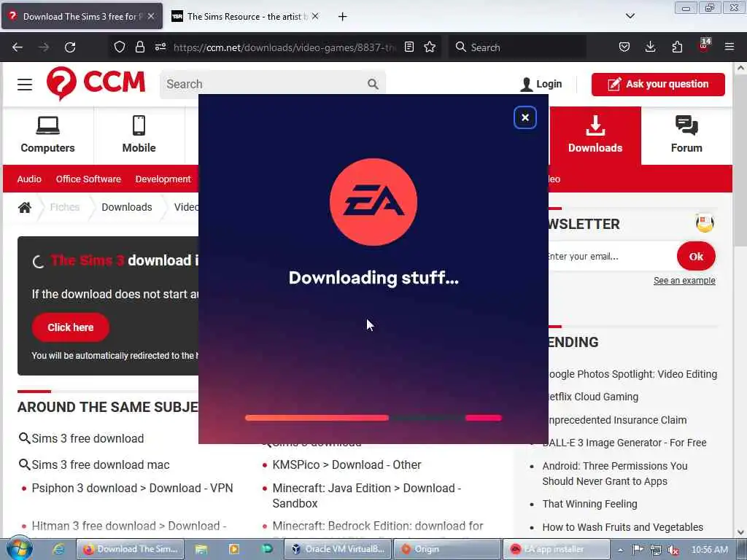
Task: Click the shield tracking protection icon
Action: point(120,47)
